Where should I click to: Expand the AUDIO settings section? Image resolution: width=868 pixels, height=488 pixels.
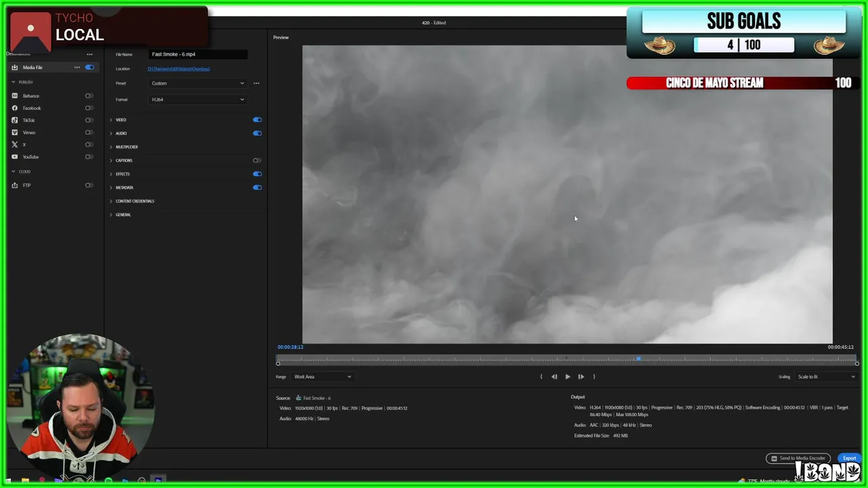click(111, 134)
